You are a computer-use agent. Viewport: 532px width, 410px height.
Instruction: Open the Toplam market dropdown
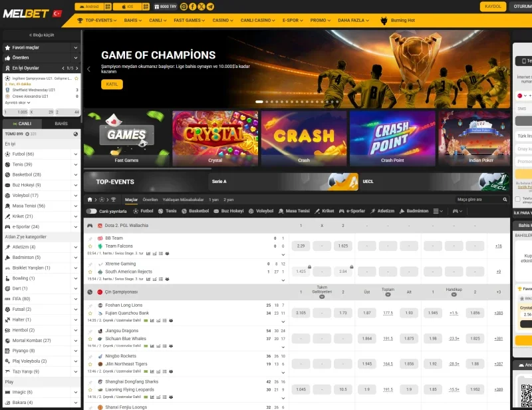(388, 294)
